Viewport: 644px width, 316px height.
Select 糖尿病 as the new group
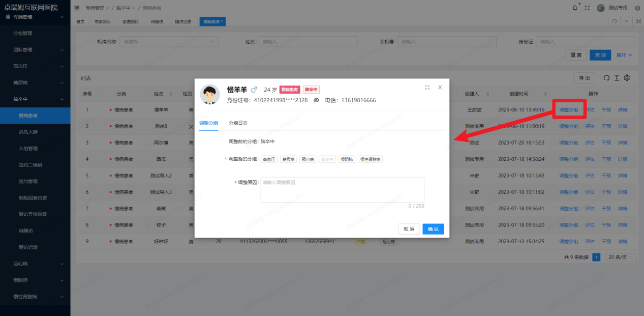click(x=289, y=159)
